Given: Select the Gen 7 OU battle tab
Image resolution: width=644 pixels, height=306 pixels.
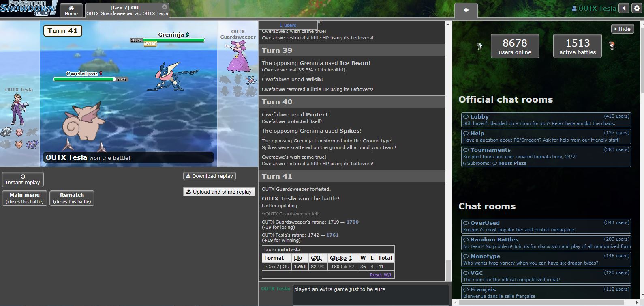Looking at the screenshot, I should [x=127, y=11].
